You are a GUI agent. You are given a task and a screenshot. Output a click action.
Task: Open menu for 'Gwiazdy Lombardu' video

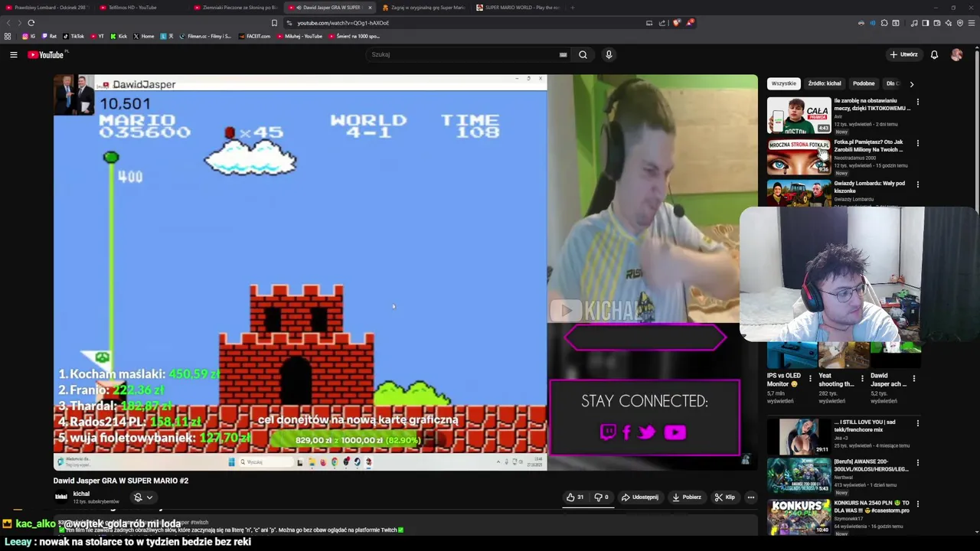917,184
